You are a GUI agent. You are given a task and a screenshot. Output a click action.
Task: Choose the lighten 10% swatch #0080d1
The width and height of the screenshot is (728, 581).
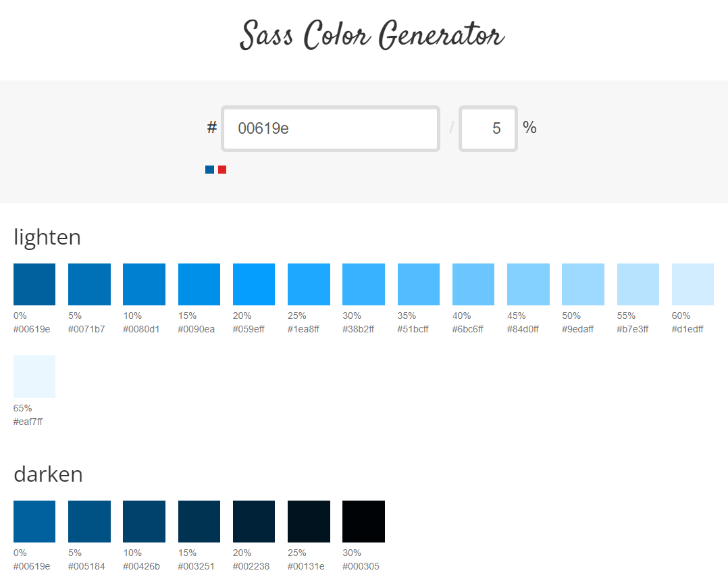tap(144, 284)
